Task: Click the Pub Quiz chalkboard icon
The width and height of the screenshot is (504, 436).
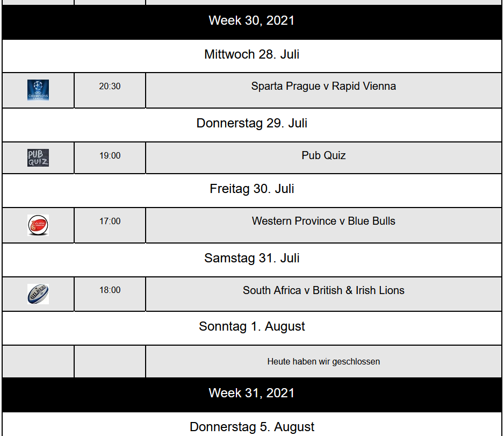Action: [38, 158]
